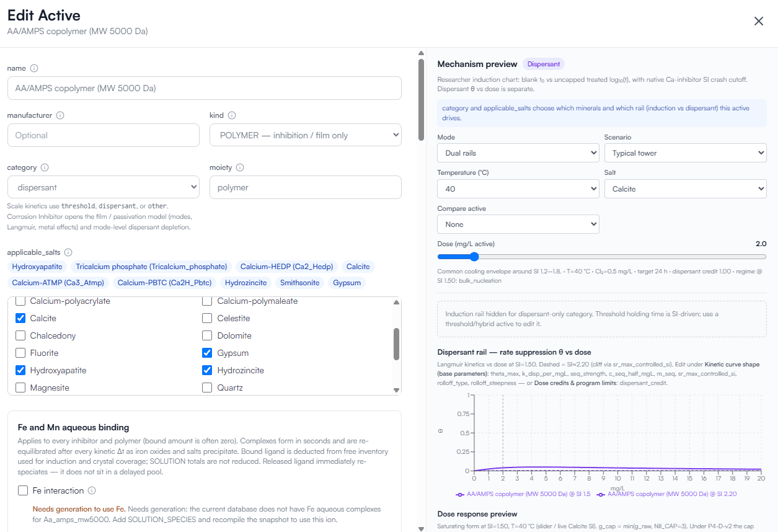The image size is (778, 532).
Task: Click scroll-down arrow of salts list
Action: click(397, 390)
